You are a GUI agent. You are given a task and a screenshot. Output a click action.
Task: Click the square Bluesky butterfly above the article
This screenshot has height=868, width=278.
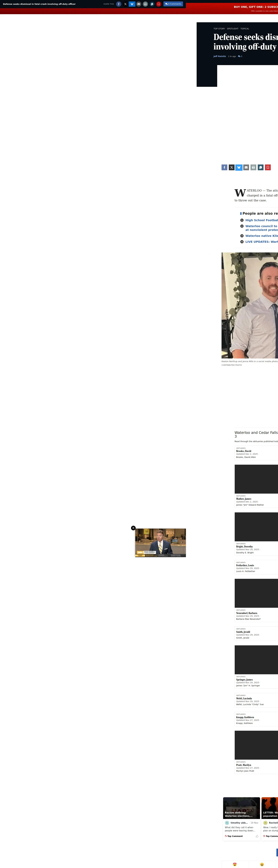click(x=239, y=168)
